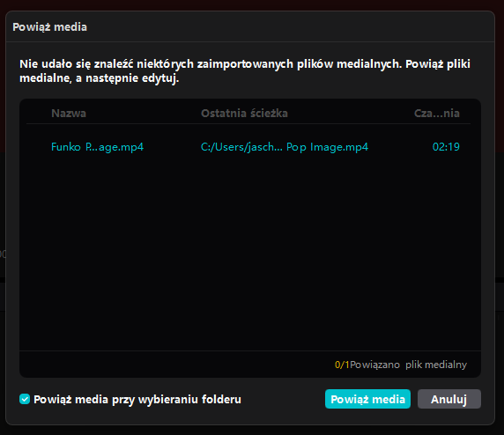This screenshot has width=504, height=435.
Task: Select the Funko P...age.mp4 file name
Action: click(98, 147)
